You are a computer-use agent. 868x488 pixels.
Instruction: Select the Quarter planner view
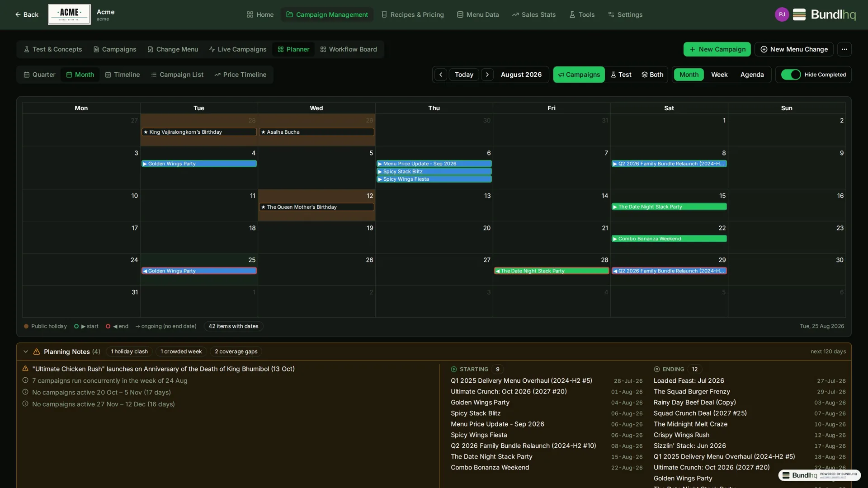(39, 75)
